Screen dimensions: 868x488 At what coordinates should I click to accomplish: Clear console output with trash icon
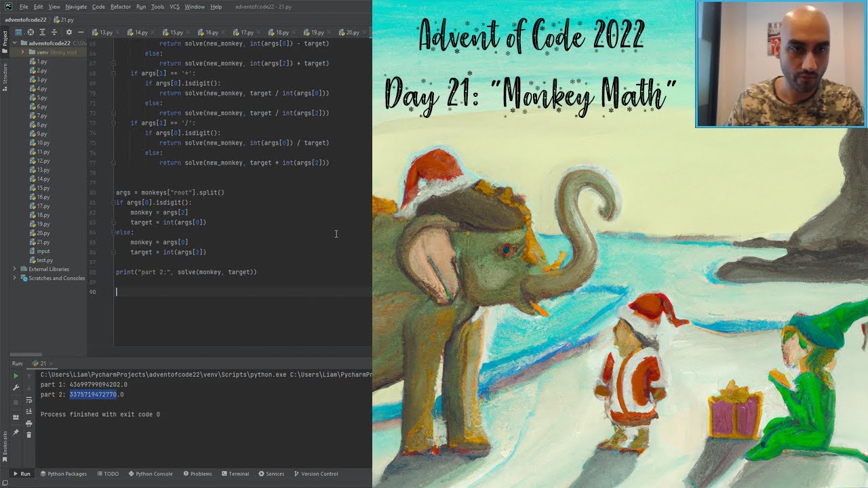(x=29, y=435)
